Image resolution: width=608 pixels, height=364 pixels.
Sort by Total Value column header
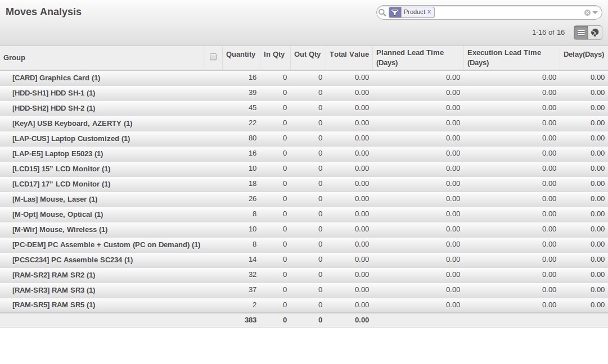(349, 54)
